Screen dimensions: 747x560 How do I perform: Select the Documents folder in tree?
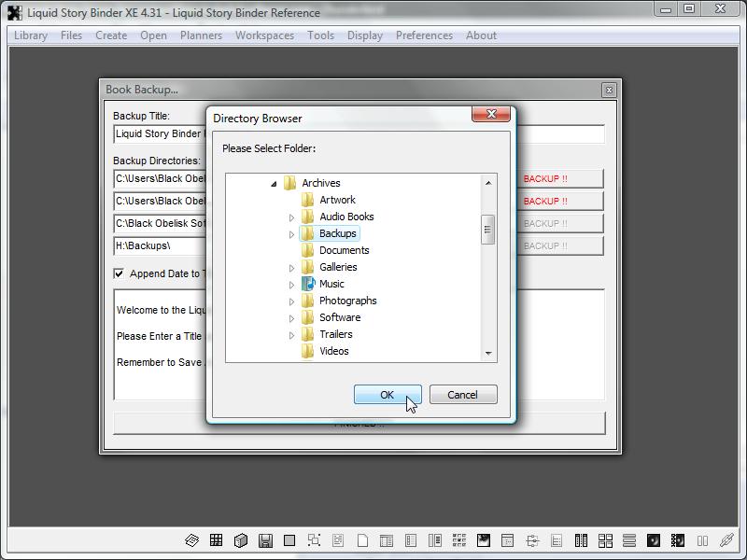(344, 250)
